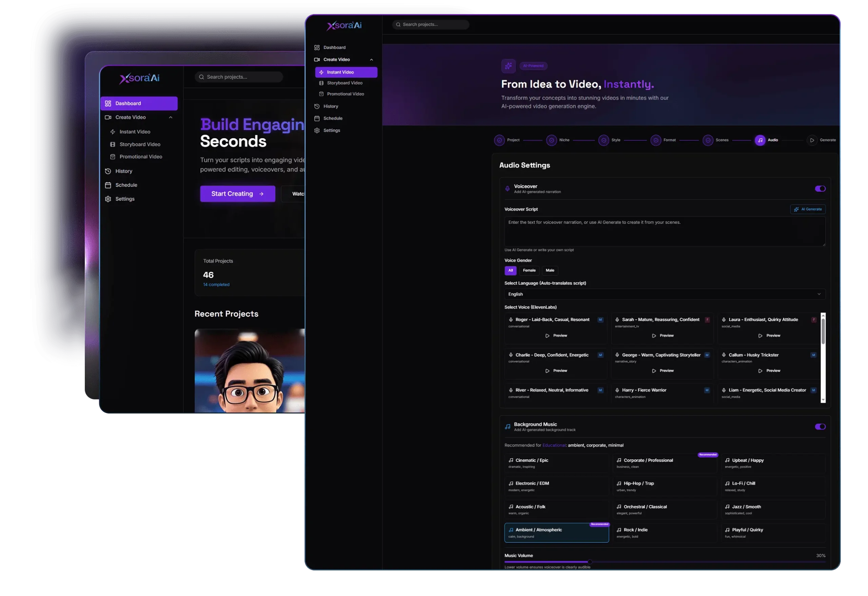Screen dimensions: 868x596
Task: Click the Storyboard Video icon in front sidebar
Action: (x=321, y=83)
